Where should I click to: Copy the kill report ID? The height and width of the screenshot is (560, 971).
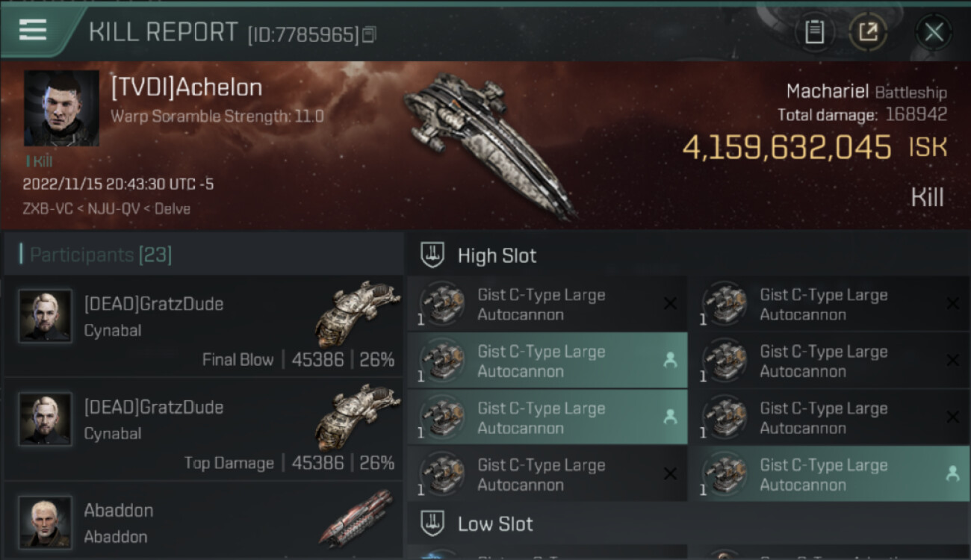[x=370, y=34]
